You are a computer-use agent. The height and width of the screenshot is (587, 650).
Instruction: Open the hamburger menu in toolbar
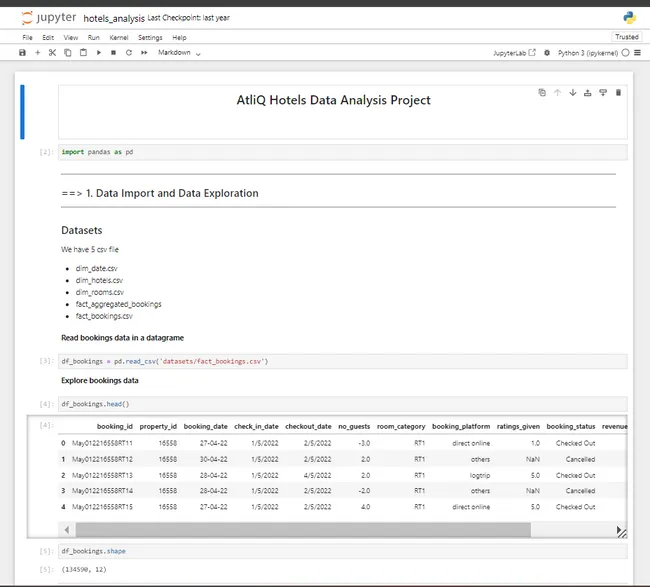tap(638, 53)
